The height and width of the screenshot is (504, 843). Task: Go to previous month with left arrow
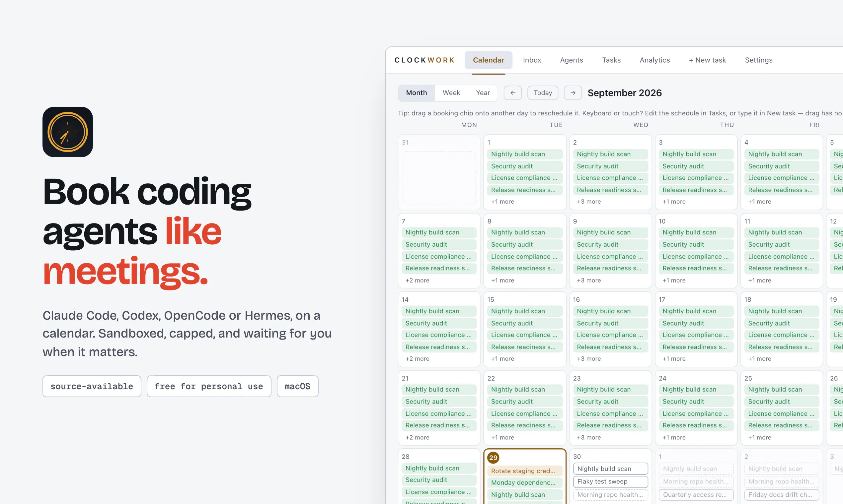pyautogui.click(x=512, y=93)
